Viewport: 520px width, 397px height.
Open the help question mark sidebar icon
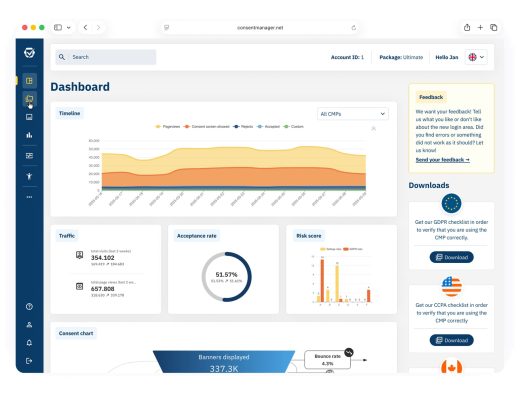(29, 307)
